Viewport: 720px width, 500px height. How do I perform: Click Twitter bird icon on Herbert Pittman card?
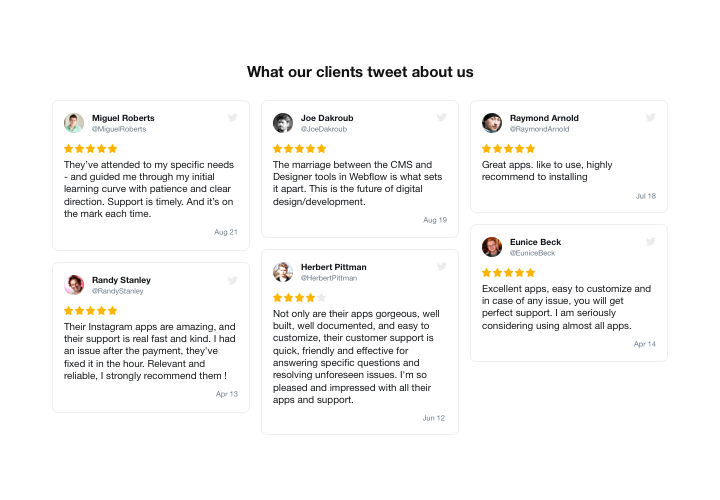pyautogui.click(x=441, y=267)
